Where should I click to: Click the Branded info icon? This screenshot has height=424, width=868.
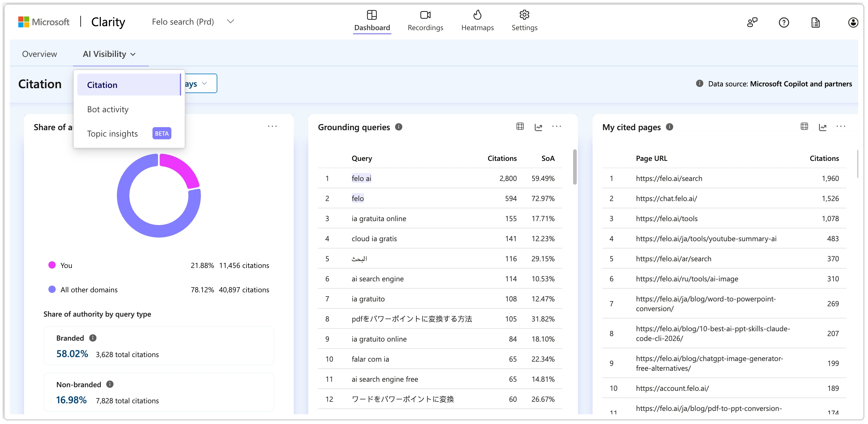point(93,338)
